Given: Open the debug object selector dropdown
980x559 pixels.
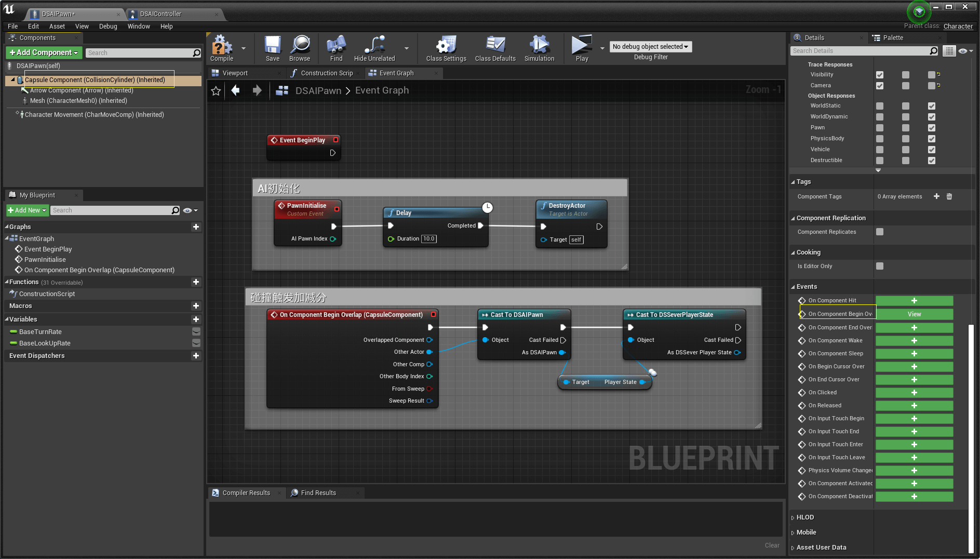Looking at the screenshot, I should coord(650,47).
